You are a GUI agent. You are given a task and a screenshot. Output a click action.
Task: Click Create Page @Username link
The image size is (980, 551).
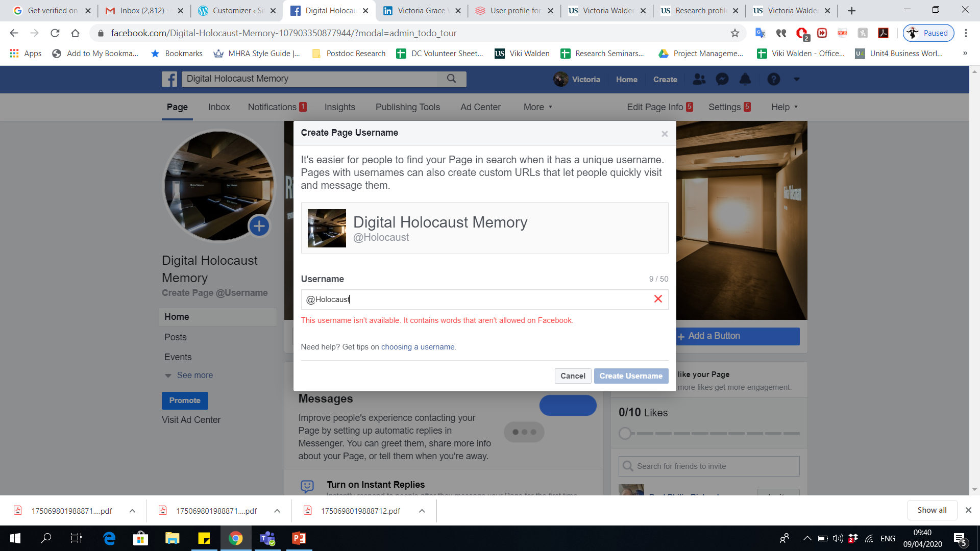(214, 293)
